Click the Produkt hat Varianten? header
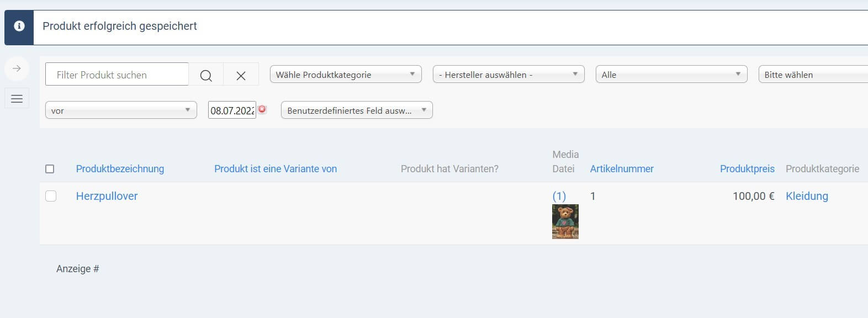The height and width of the screenshot is (318, 868). [x=449, y=169]
